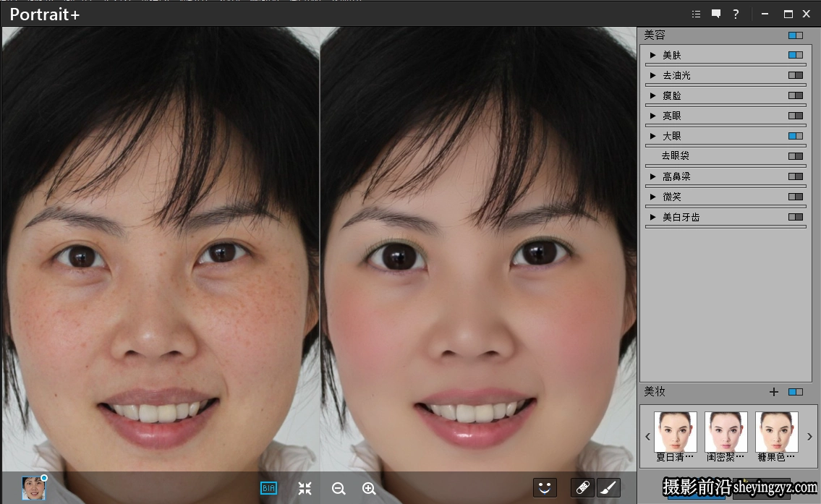Show previous makeup presets with left chevron
Viewport: 821px width, 504px height.
647,437
